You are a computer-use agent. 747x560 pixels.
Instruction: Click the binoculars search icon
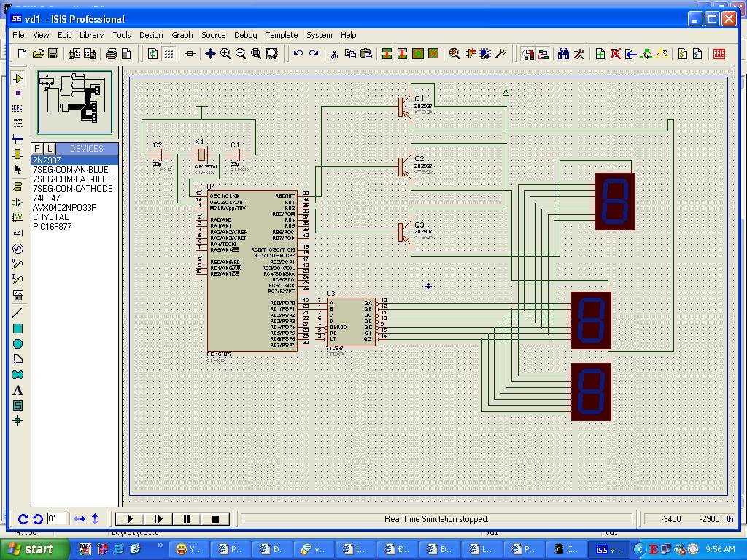563,54
